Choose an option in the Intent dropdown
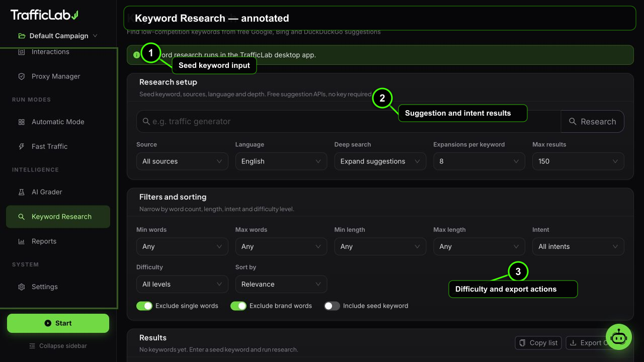644x362 pixels. [x=578, y=246]
